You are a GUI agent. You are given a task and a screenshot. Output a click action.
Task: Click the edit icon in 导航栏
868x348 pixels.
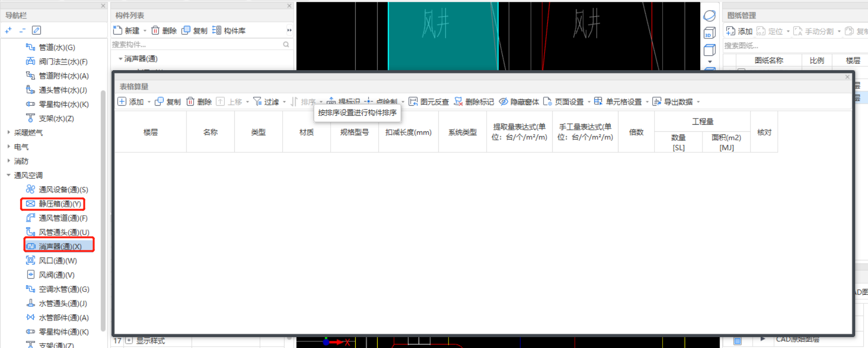pos(36,30)
